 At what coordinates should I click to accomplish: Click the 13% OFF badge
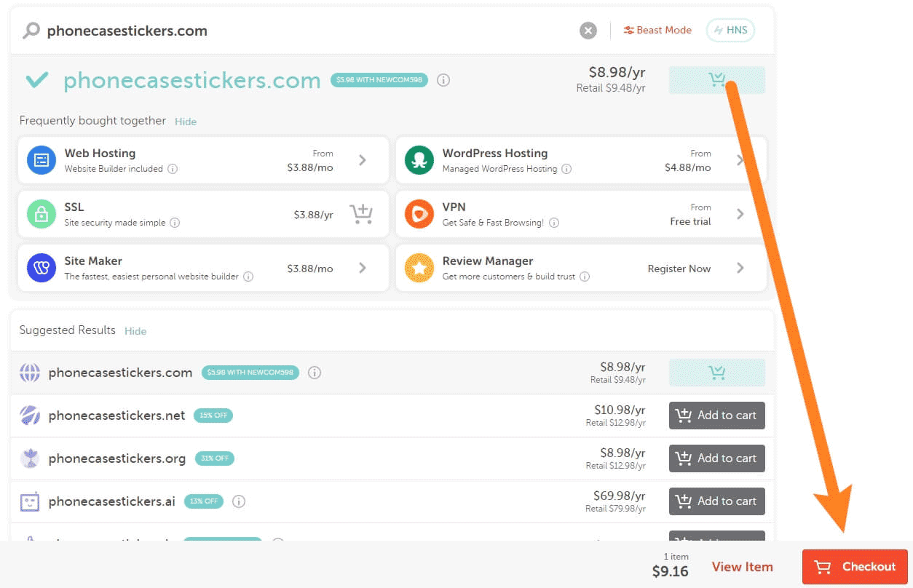(203, 501)
